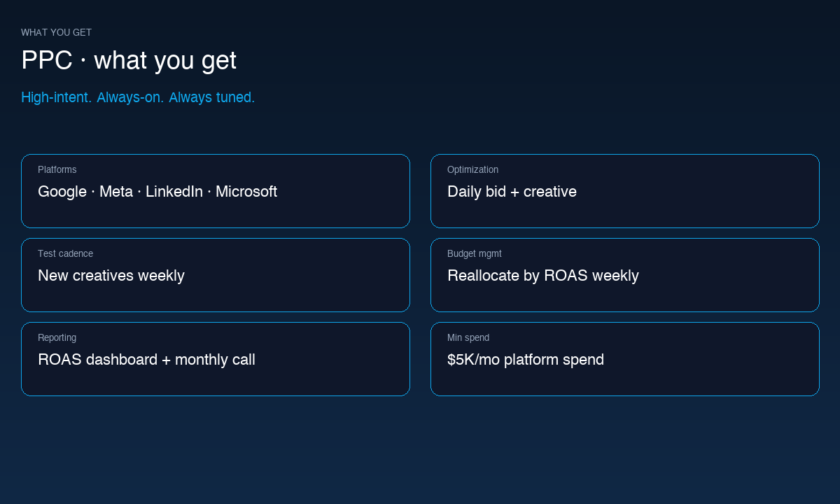840x504 pixels.
Task: Click the 'High-intent. Always-on. Always tuned.' subtitle
Action: pos(138,97)
